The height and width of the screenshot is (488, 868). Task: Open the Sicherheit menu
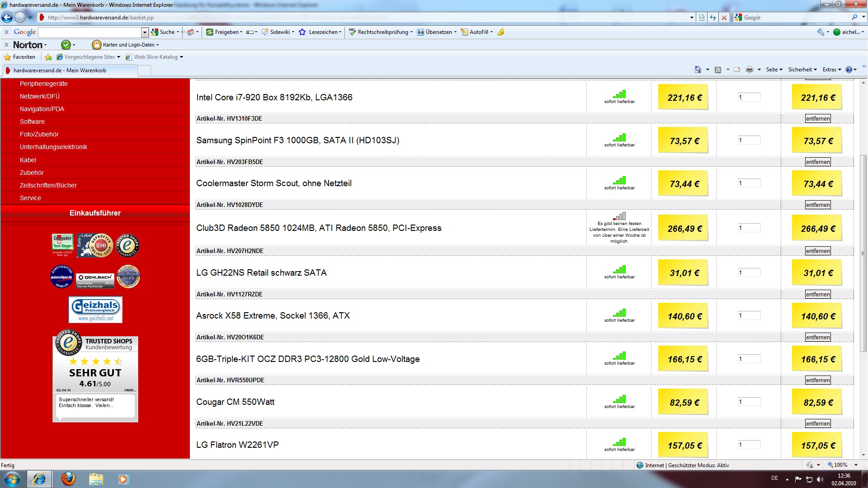[802, 70]
